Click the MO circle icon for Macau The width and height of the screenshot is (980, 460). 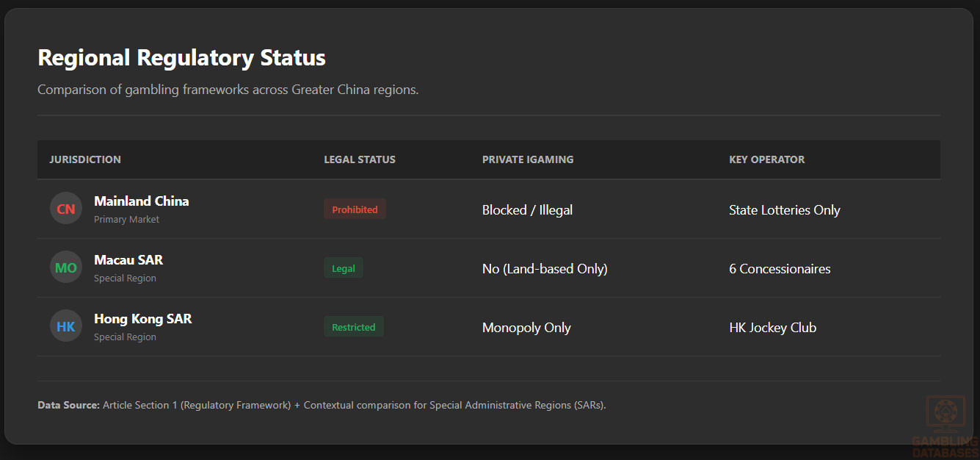pos(66,267)
